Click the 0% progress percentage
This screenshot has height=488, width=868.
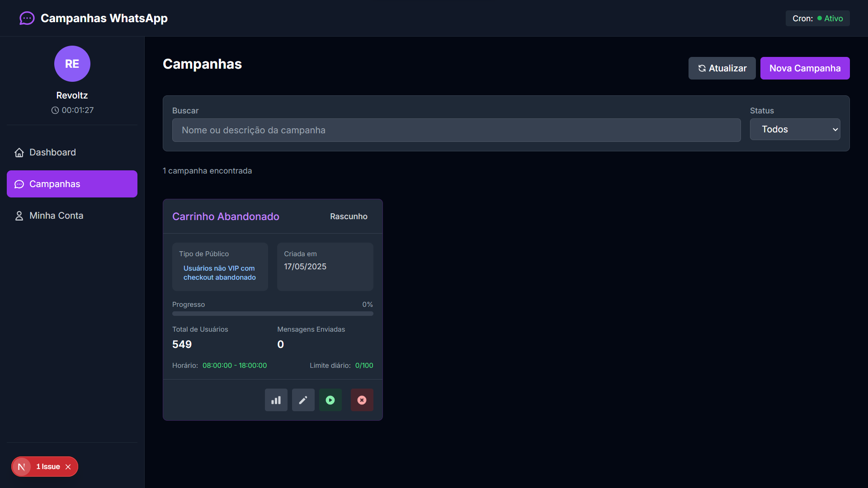[368, 305]
